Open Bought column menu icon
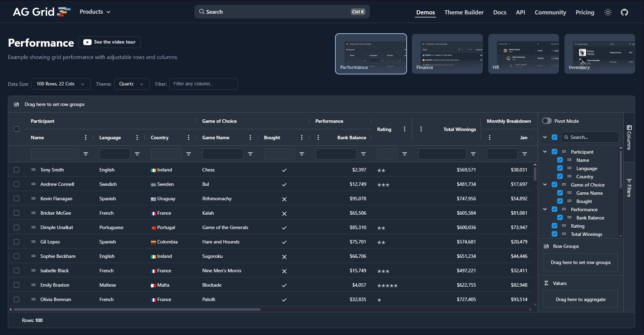This screenshot has height=335, width=644. pyautogui.click(x=302, y=137)
